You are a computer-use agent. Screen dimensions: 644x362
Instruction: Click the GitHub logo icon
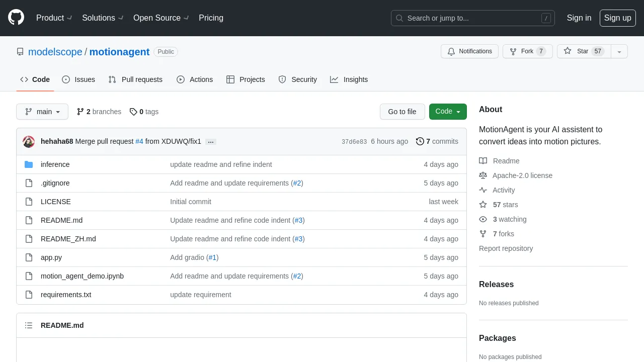coord(16,18)
